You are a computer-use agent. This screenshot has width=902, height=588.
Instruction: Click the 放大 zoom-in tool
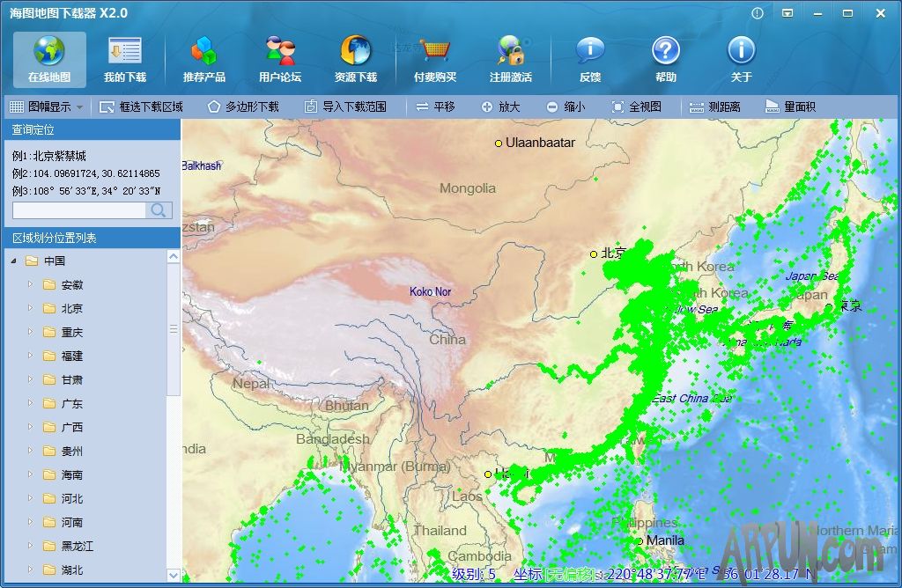504,107
